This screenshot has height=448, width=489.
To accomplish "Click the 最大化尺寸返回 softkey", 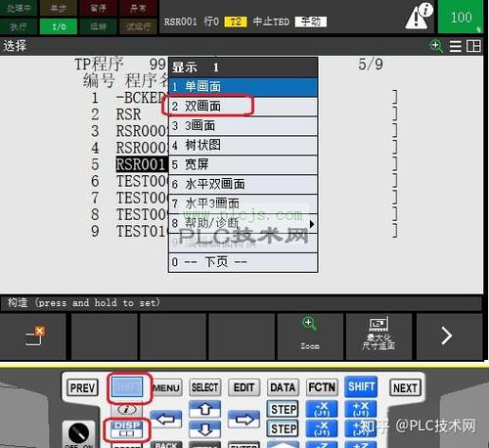I will [x=378, y=336].
